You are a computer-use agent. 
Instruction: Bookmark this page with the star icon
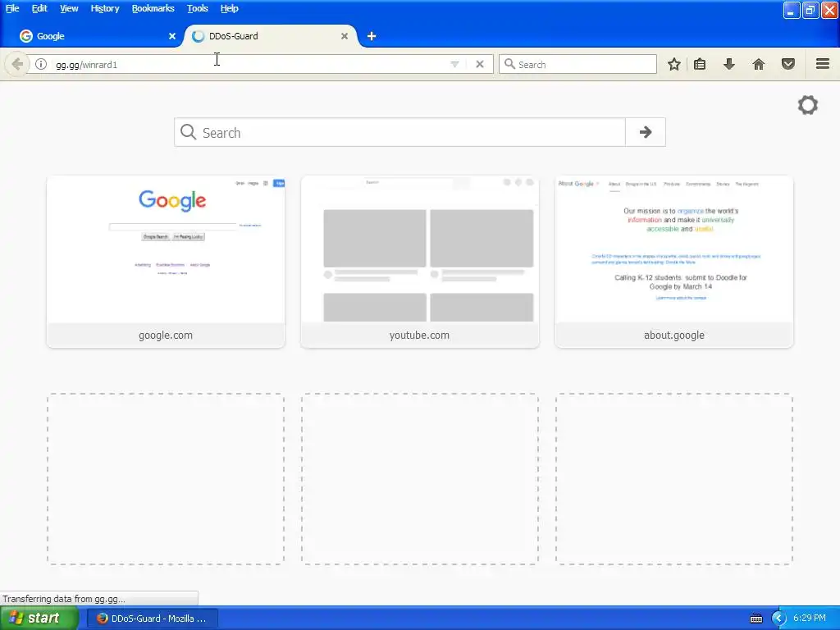(x=674, y=64)
